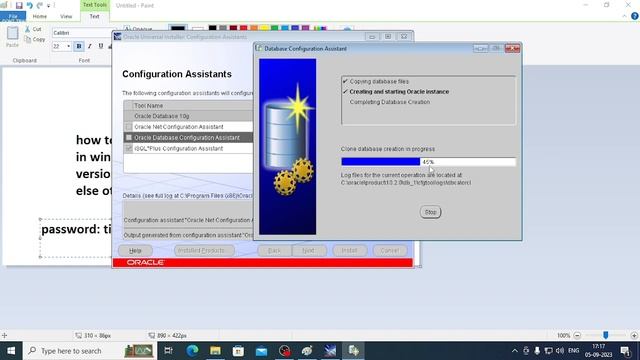Image resolution: width=640 pixels, height=360 pixels.
Task: Click the Cancel button in Oracle installer
Action: pyautogui.click(x=390, y=251)
